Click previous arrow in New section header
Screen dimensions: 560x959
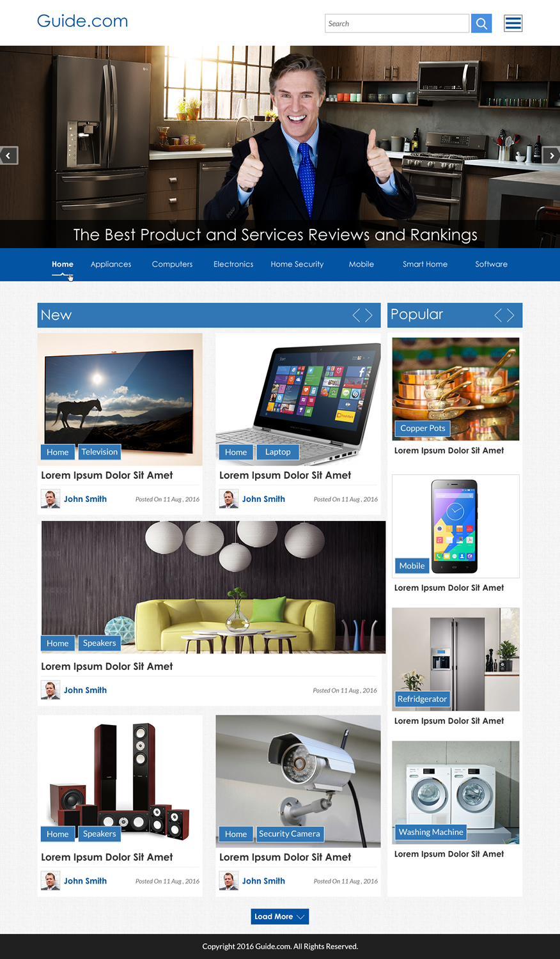[x=357, y=315]
